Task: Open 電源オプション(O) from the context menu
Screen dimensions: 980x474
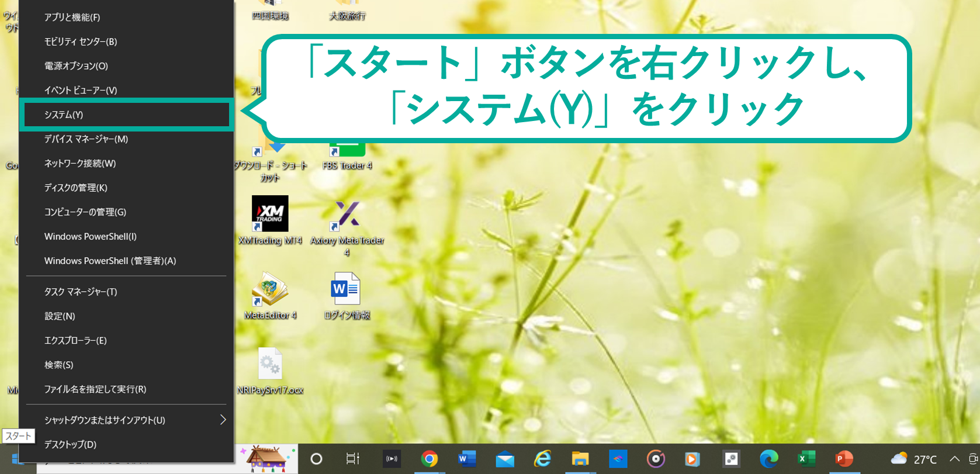Action: tap(126, 66)
